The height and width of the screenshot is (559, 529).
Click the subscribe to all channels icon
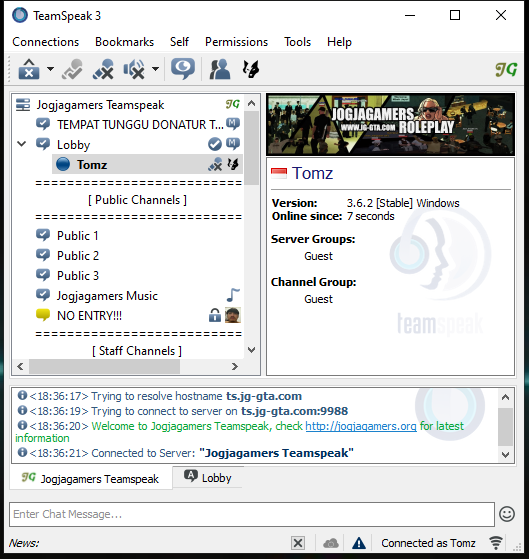point(183,68)
